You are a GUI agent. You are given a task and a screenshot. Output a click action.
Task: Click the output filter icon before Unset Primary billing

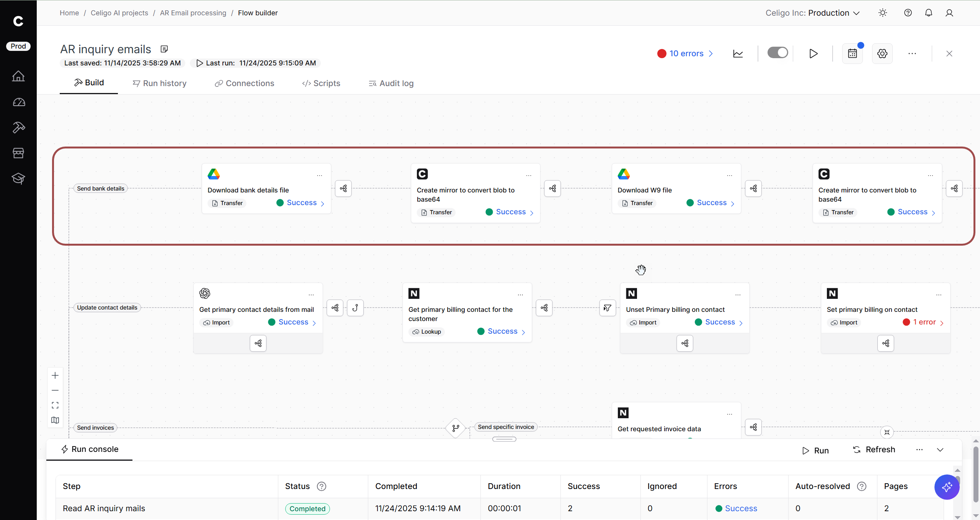607,308
